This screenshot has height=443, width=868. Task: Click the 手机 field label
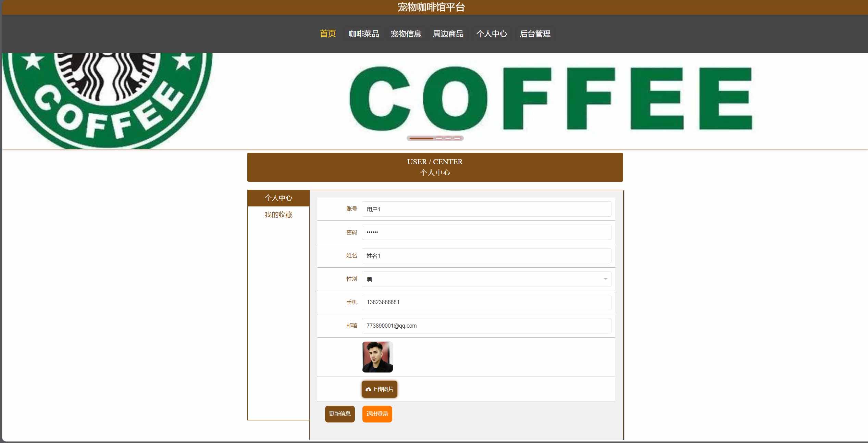tap(351, 302)
